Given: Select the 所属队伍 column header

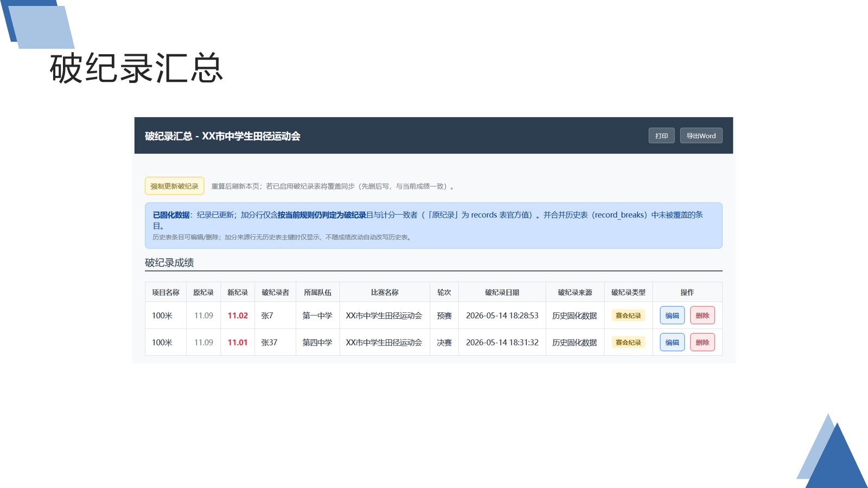Looking at the screenshot, I should 317,292.
